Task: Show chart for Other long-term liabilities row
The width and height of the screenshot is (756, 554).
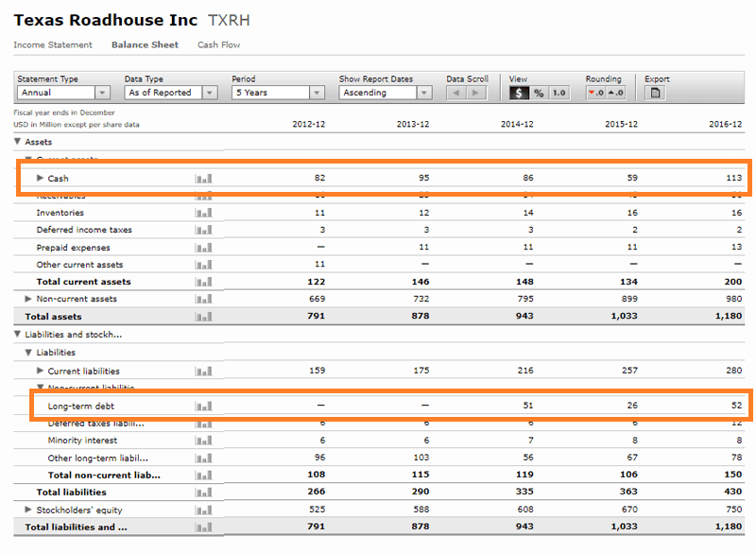Action: pos(203,459)
